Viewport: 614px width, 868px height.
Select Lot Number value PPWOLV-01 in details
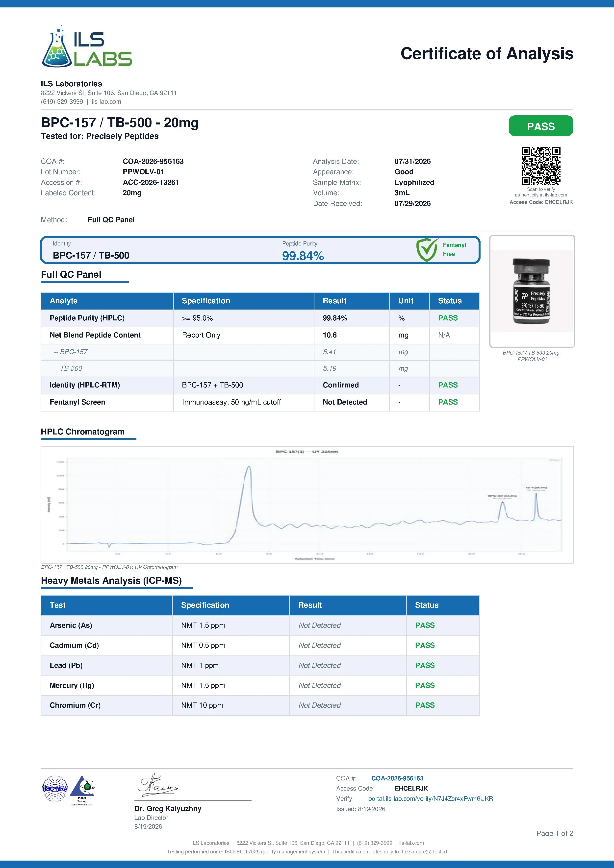coord(143,172)
